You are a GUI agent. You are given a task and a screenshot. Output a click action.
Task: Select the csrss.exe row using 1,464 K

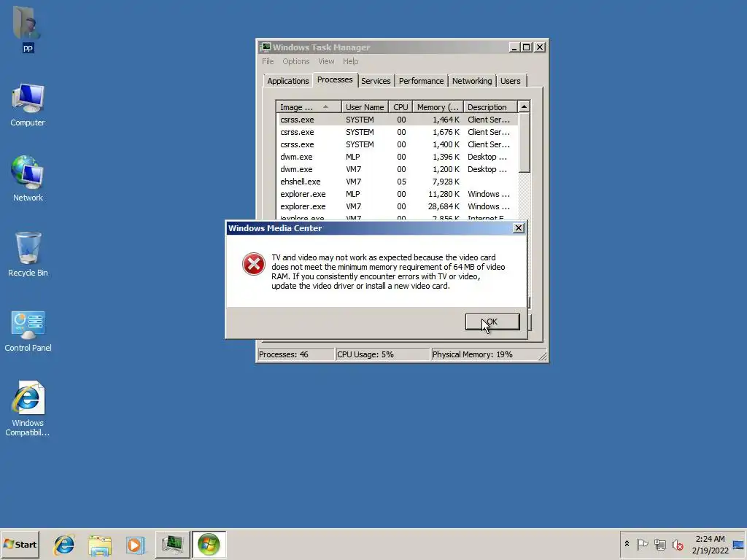[x=397, y=120]
